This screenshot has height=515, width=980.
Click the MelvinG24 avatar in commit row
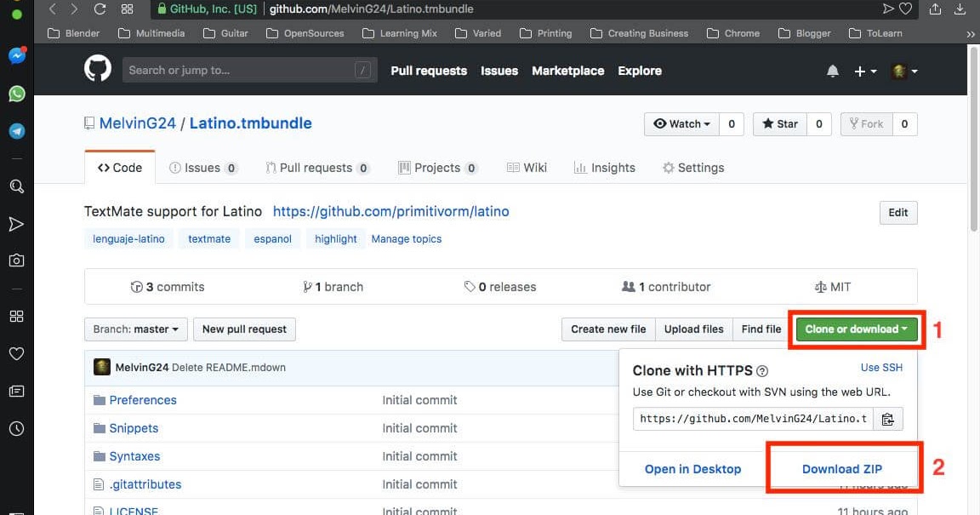tap(102, 368)
